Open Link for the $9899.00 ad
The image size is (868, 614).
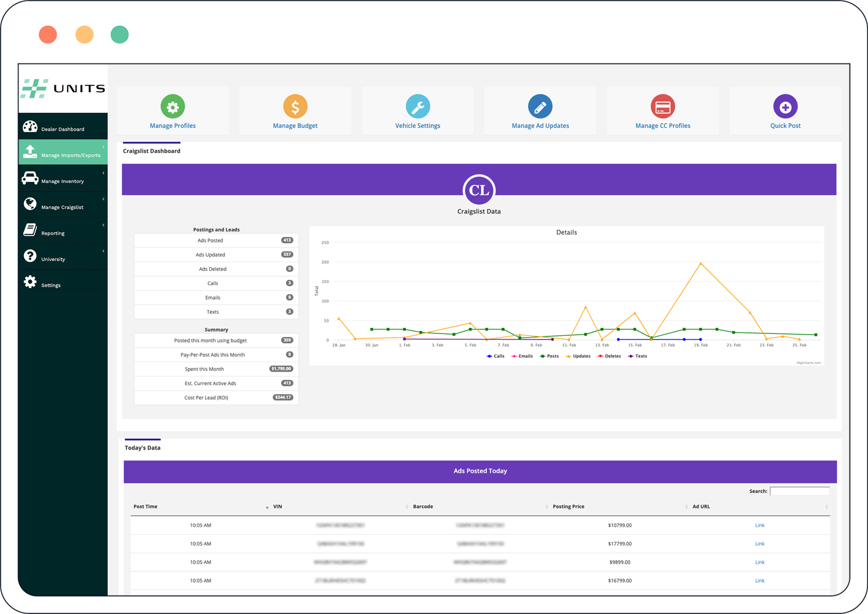point(760,562)
